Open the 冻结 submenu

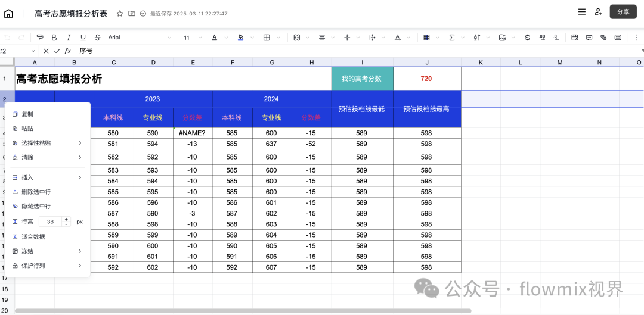pyautogui.click(x=47, y=251)
